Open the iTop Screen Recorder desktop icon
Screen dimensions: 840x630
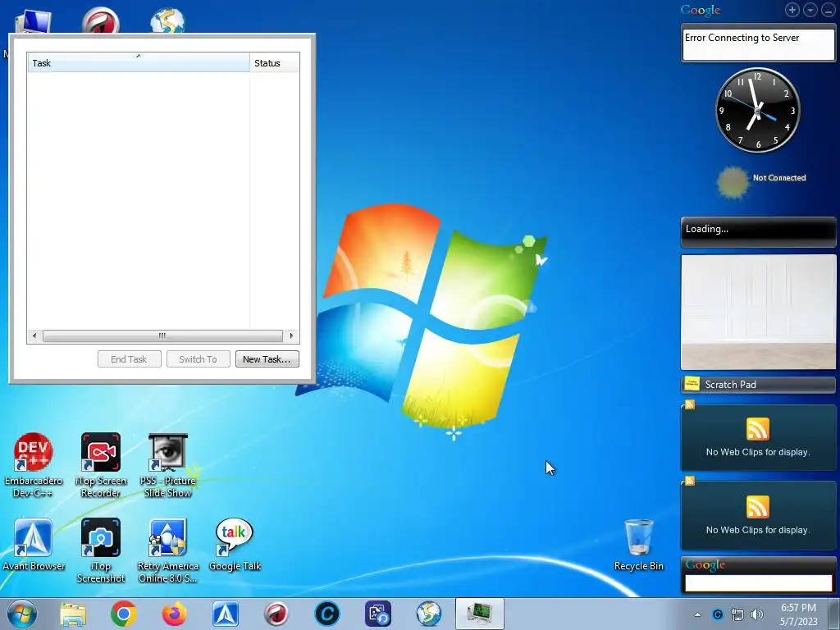100,464
